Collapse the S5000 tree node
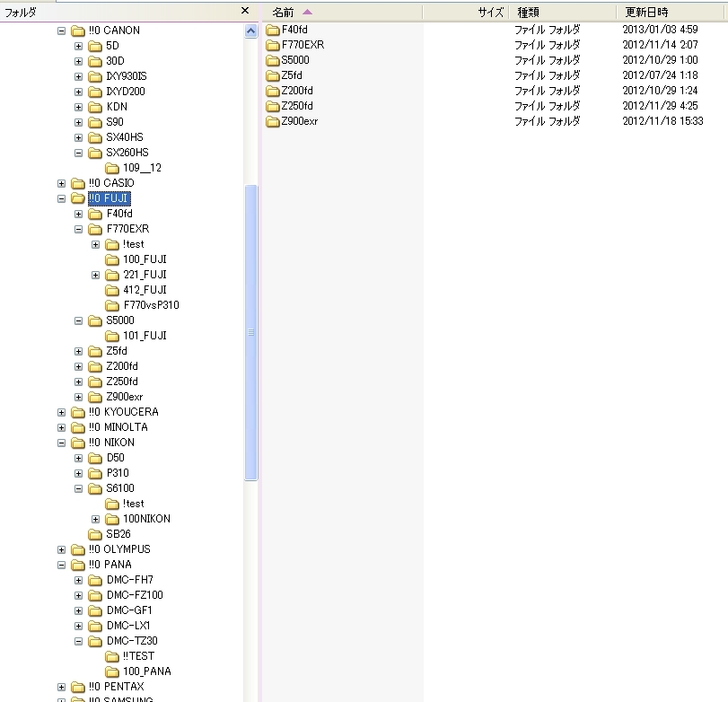Image resolution: width=728 pixels, height=702 pixels. 78,320
